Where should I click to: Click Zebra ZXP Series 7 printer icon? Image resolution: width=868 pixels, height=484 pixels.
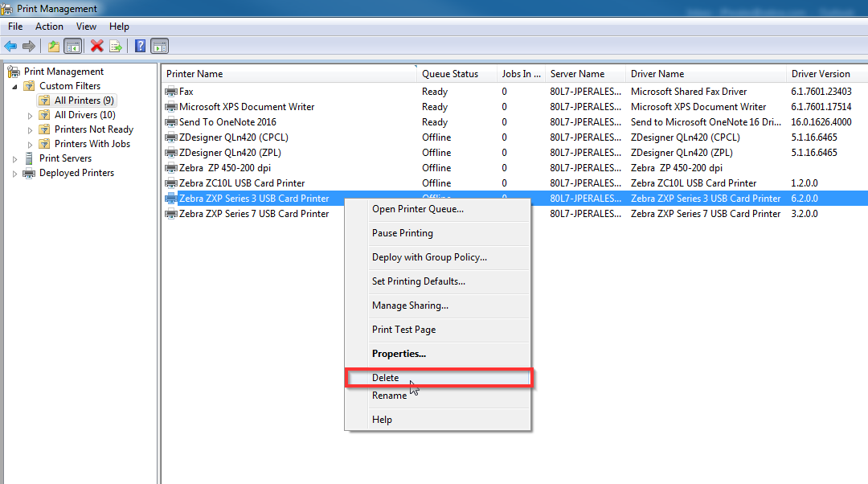click(171, 214)
